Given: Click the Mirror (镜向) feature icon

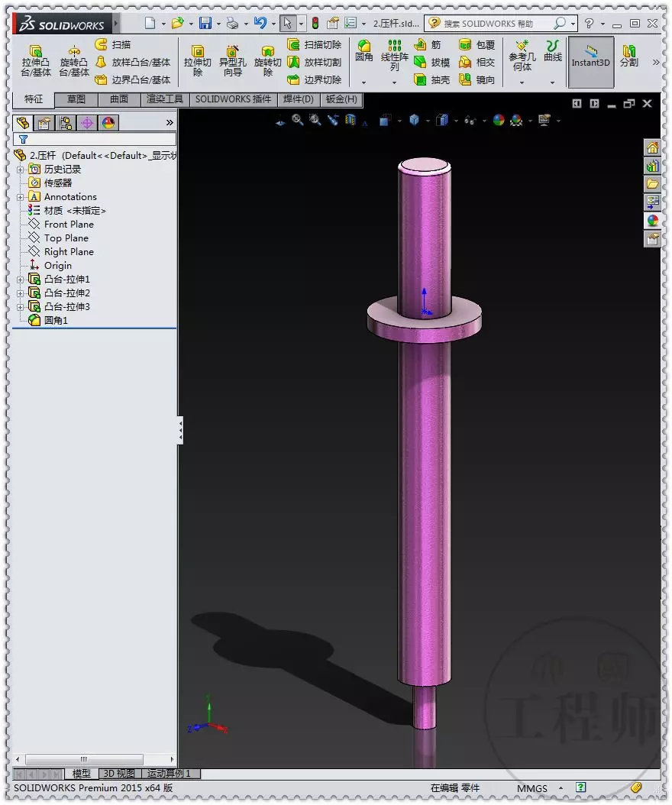Looking at the screenshot, I should (477, 79).
